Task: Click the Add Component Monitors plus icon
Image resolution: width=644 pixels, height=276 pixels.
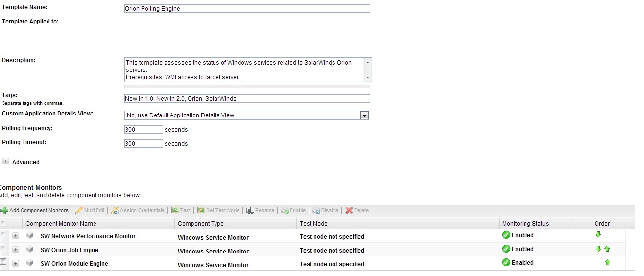Action: [4, 211]
